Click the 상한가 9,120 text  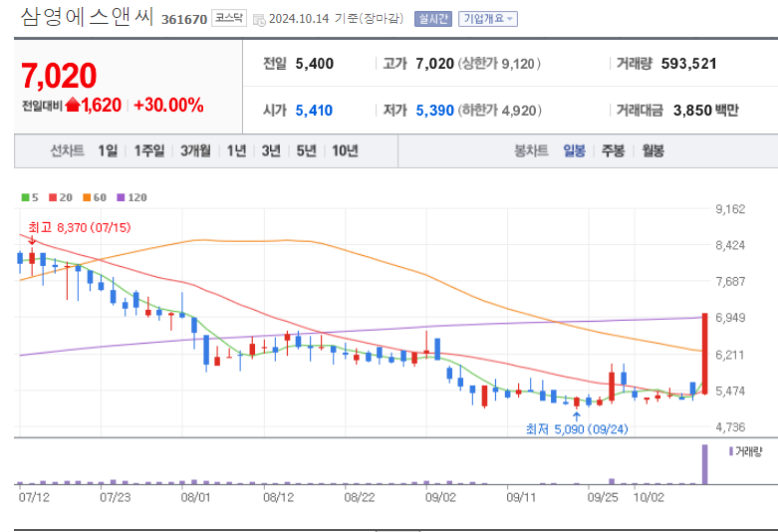click(499, 64)
